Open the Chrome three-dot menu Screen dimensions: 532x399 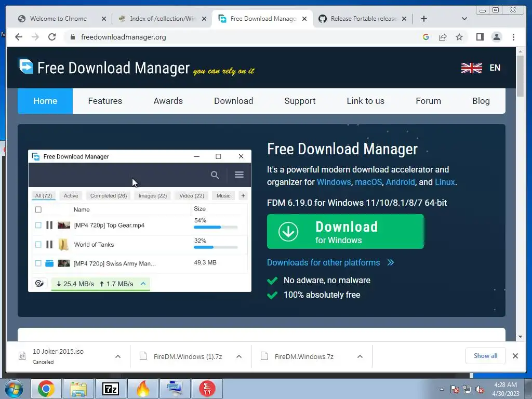click(x=513, y=37)
